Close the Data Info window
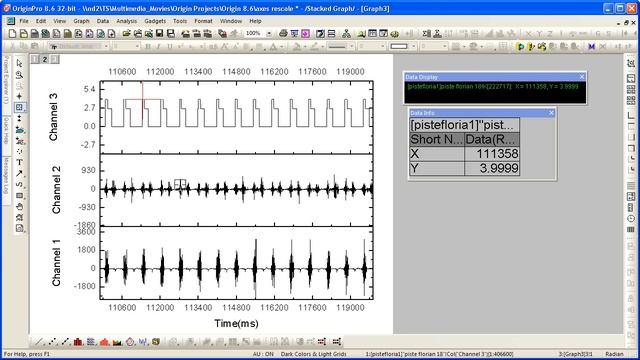 pos(551,113)
